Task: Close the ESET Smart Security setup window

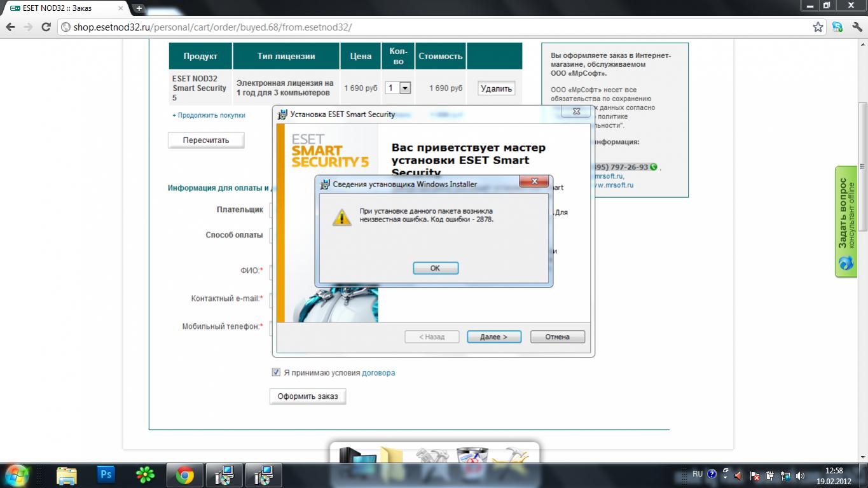Action: [576, 111]
